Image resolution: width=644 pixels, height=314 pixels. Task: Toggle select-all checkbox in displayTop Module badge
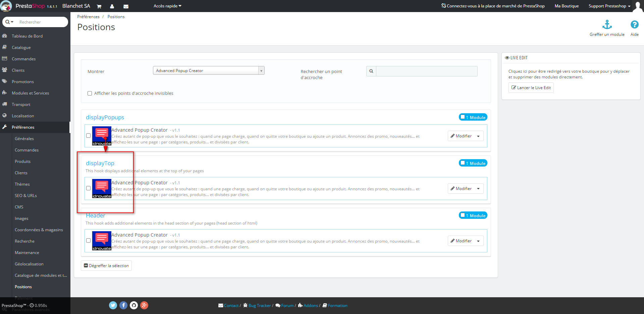pos(463,163)
